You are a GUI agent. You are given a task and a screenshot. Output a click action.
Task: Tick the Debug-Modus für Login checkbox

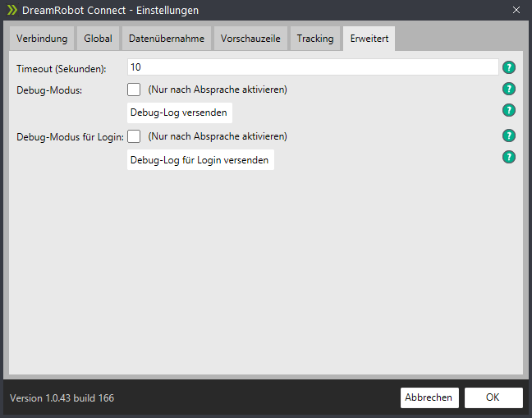click(x=134, y=136)
